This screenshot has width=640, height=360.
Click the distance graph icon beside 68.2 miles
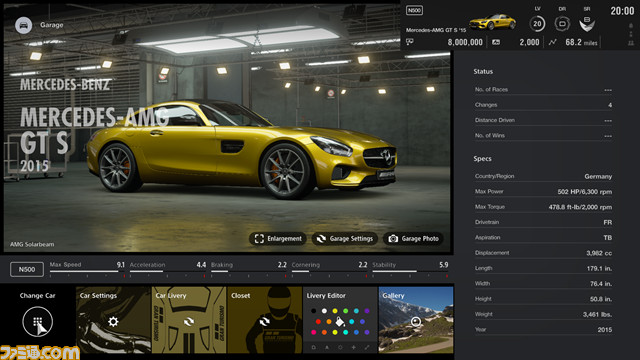pyautogui.click(x=552, y=42)
